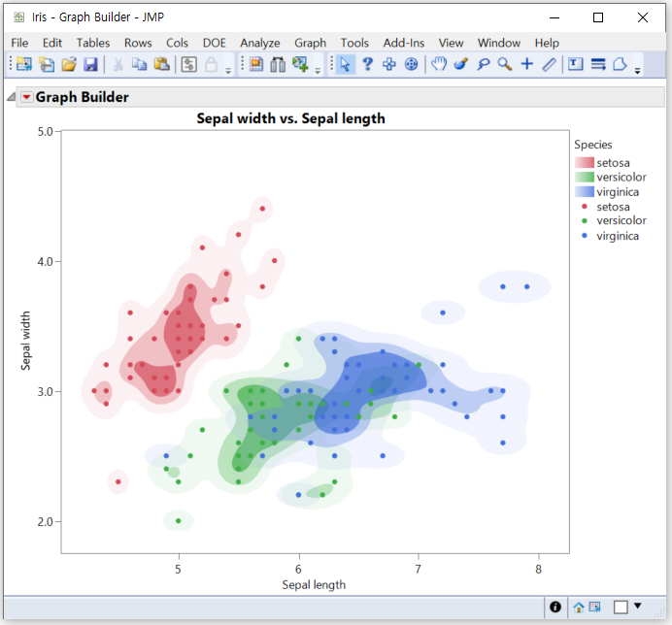Select the Crosshairs tool
Viewport: 672px width, 625px height.
click(527, 64)
